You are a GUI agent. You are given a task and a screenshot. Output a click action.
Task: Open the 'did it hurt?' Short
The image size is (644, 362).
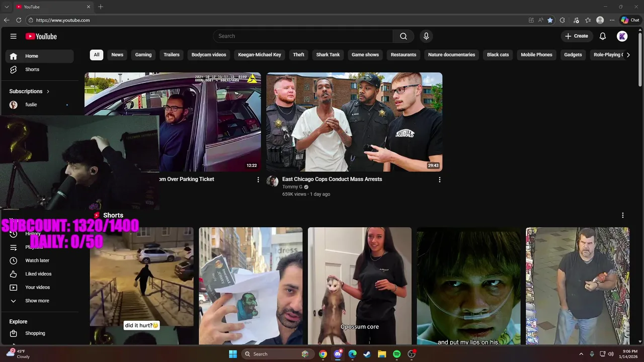pos(142,286)
